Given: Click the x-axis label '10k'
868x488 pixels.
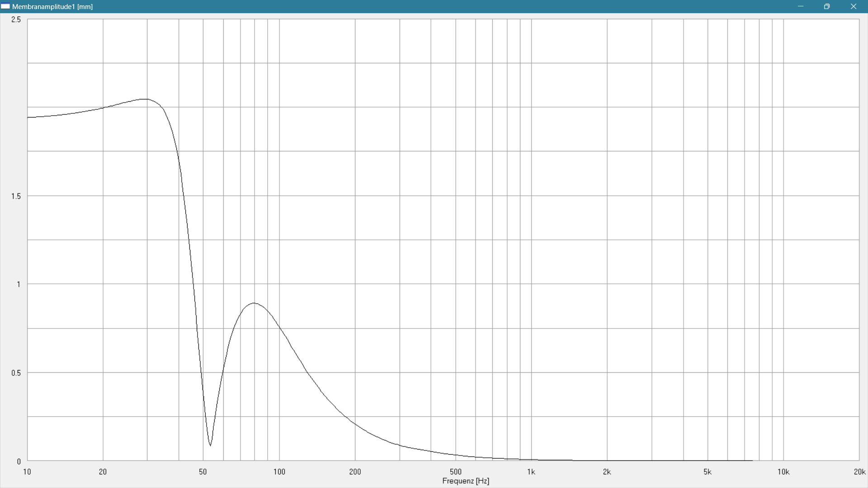Looking at the screenshot, I should [783, 472].
